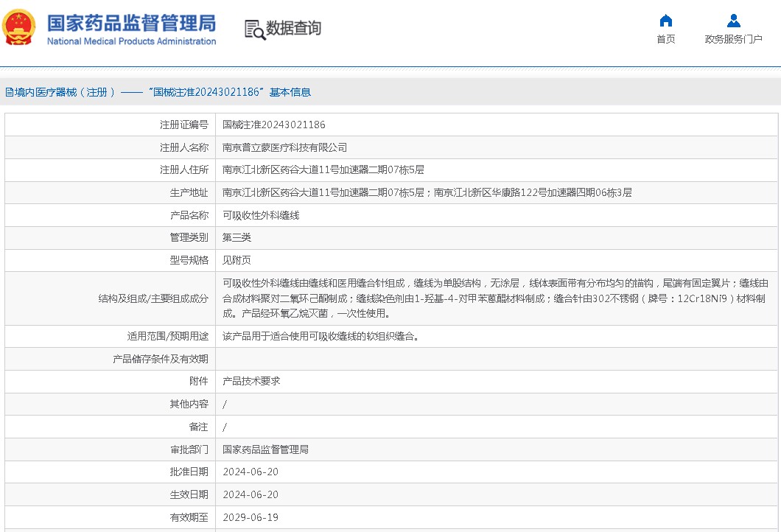The image size is (781, 532).
Task: Click the 适用范围/预期用途 label
Action: pos(167,336)
